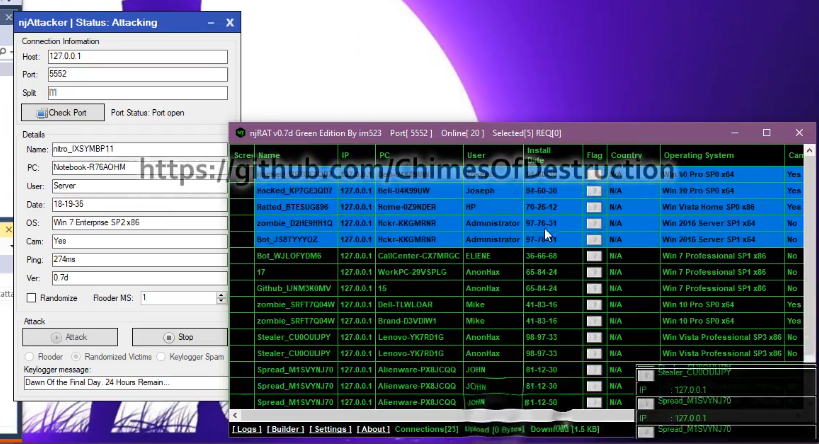Select the Flooder radio option

click(29, 357)
